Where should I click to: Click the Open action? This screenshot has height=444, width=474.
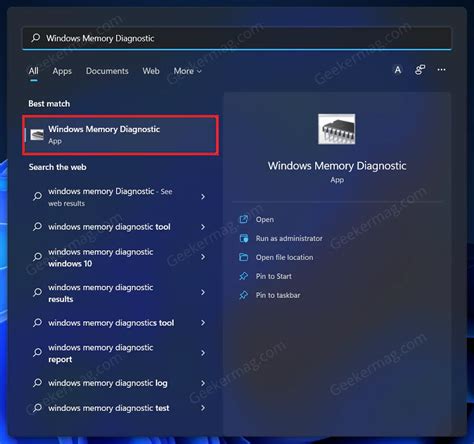click(x=265, y=220)
